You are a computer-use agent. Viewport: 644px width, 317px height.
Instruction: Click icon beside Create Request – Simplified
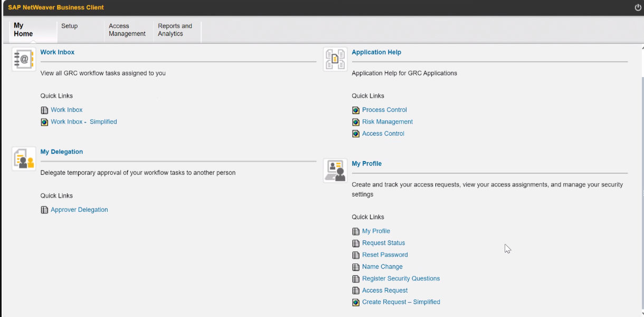(x=356, y=303)
